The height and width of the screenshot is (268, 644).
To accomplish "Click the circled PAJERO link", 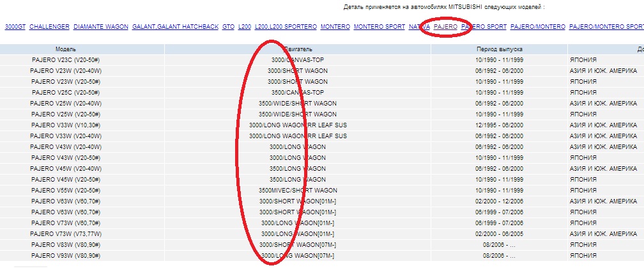I will [445, 27].
